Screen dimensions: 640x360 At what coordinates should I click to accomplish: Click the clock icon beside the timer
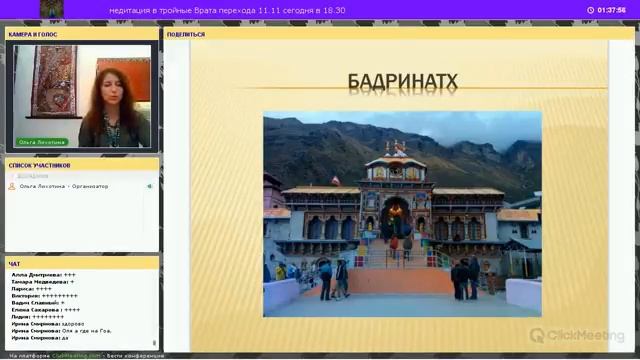[590, 10]
